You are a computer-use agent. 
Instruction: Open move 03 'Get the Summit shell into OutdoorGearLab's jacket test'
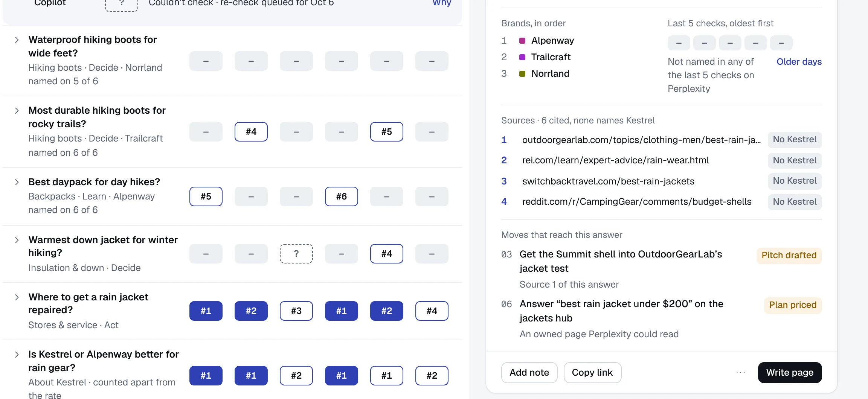(x=621, y=261)
